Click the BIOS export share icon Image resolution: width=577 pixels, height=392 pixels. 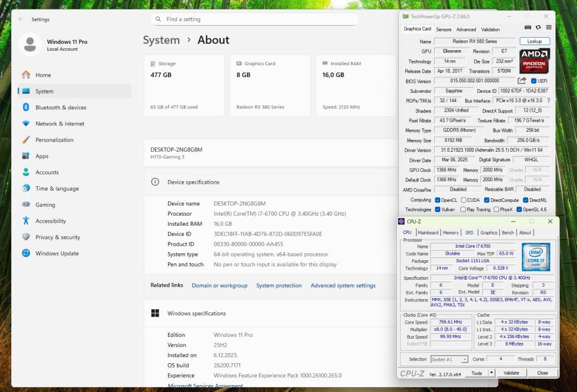click(x=522, y=81)
